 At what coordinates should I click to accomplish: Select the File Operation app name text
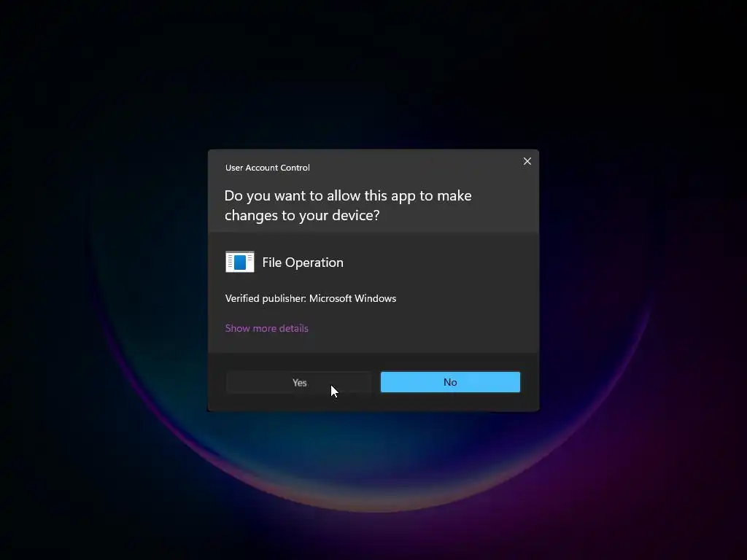coord(303,262)
